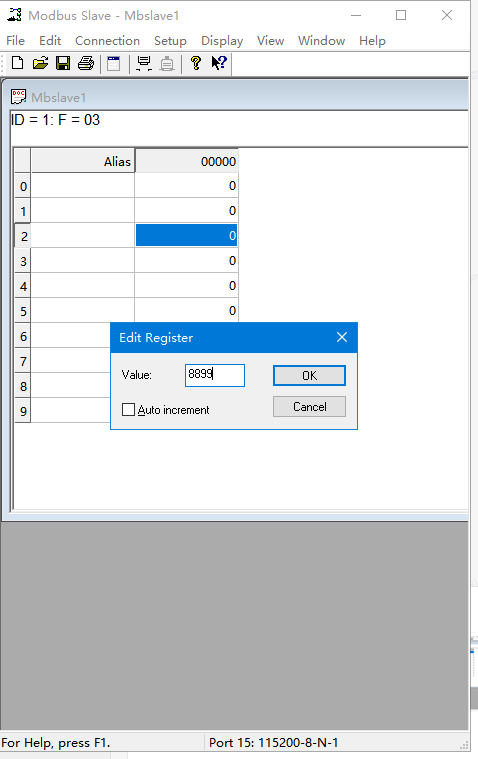Click the Disconnect toolbar icon
Screen dimensions: 478x759
click(167, 63)
